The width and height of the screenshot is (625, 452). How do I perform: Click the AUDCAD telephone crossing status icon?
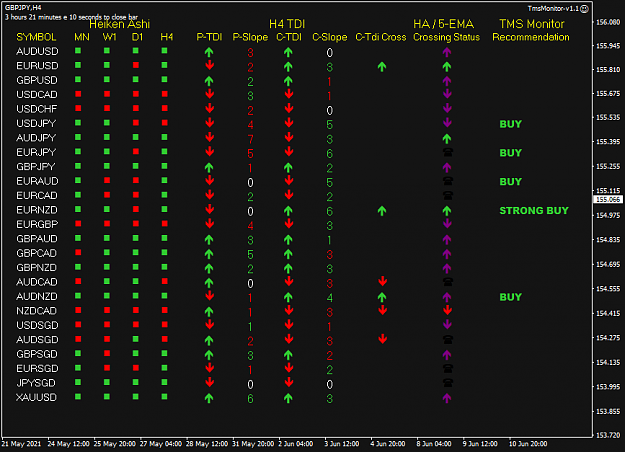click(448, 282)
